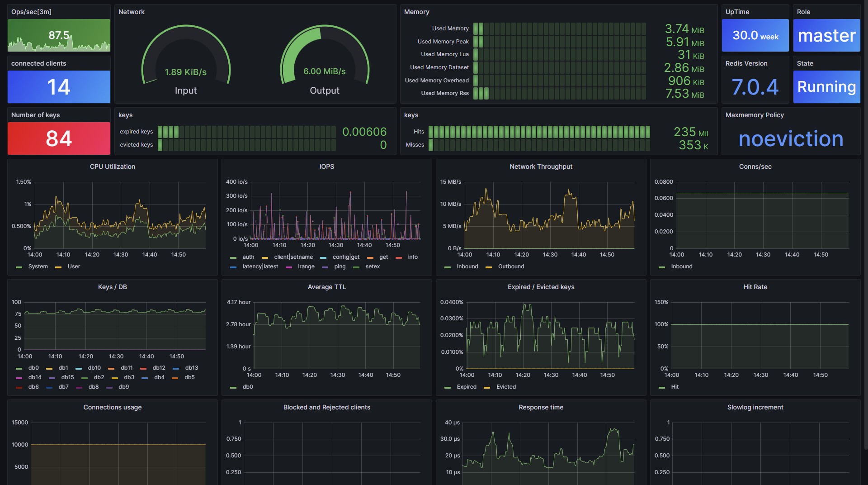The height and width of the screenshot is (485, 868).
Task: Click the Connections usage panel title
Action: 112,407
